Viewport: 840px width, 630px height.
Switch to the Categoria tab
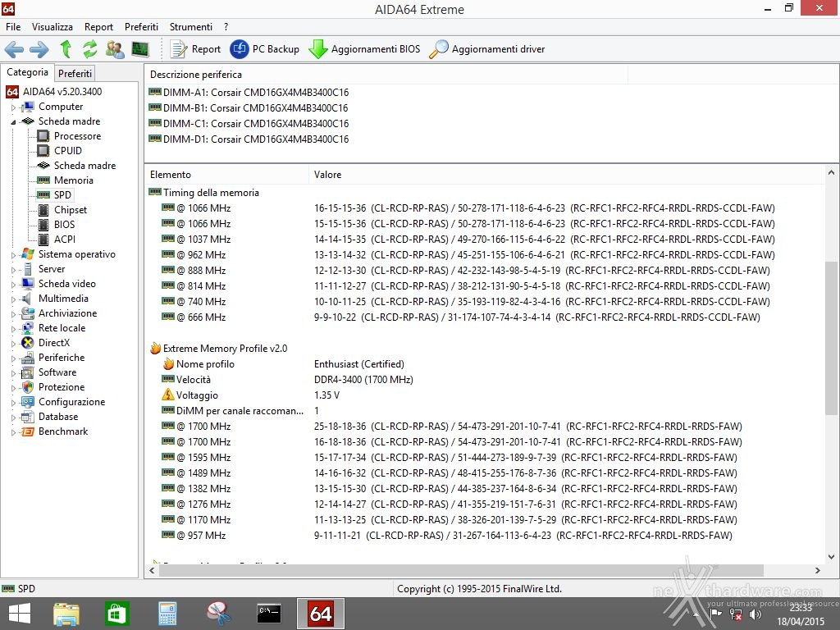pyautogui.click(x=27, y=72)
